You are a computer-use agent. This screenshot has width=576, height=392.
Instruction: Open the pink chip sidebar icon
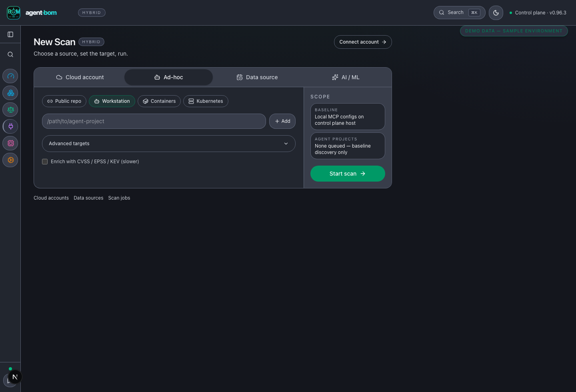pyautogui.click(x=10, y=143)
